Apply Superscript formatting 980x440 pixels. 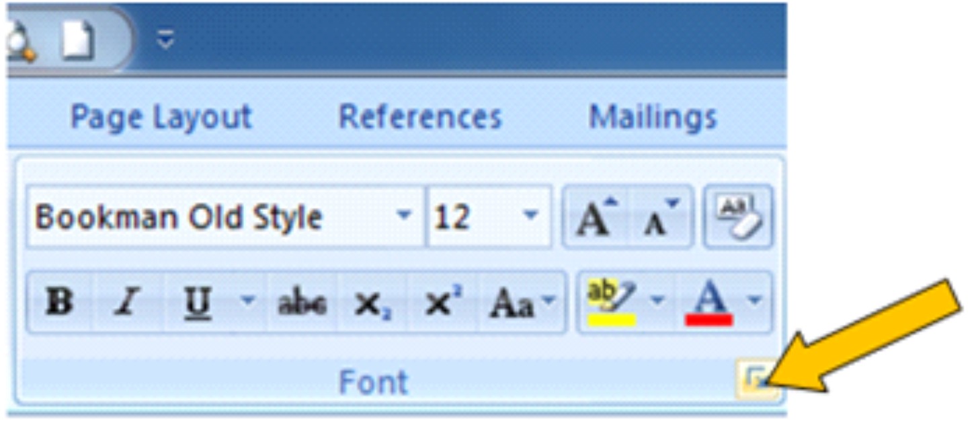tap(444, 303)
